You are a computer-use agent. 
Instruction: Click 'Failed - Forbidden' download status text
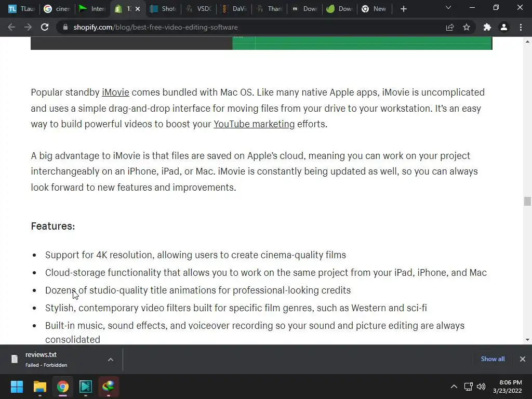(46, 365)
